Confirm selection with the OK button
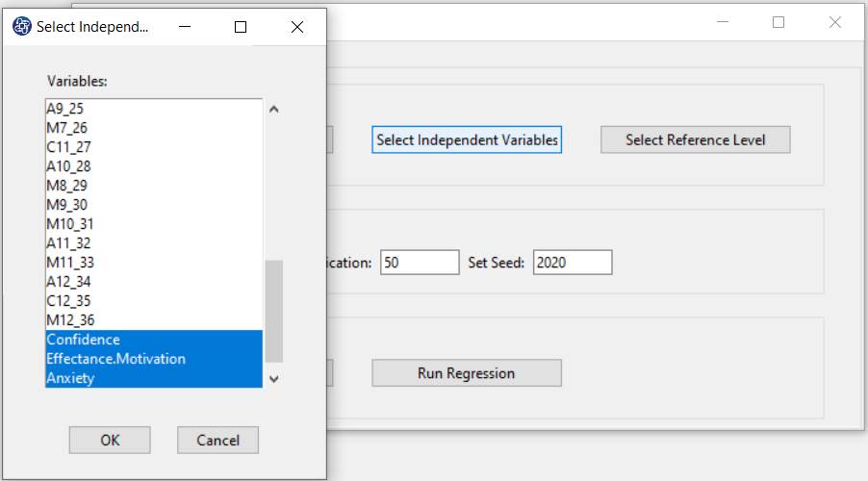Viewport: 868px width, 481px height. tap(110, 440)
